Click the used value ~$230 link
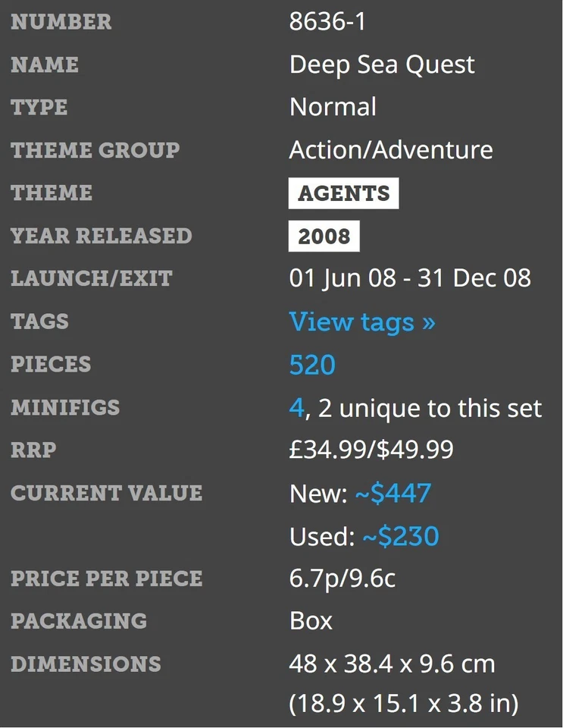Image resolution: width=563 pixels, height=728 pixels. (x=400, y=537)
